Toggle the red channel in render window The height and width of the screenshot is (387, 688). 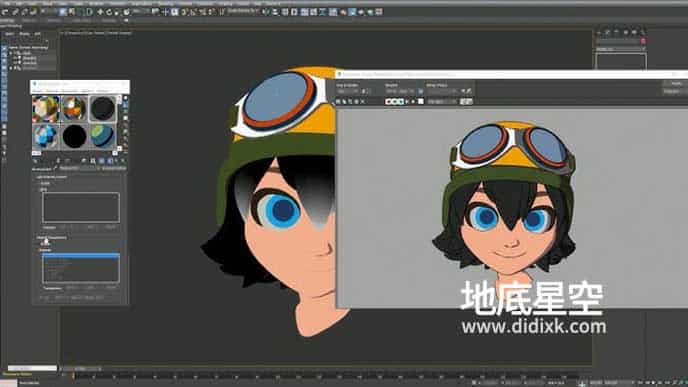pyautogui.click(x=388, y=102)
